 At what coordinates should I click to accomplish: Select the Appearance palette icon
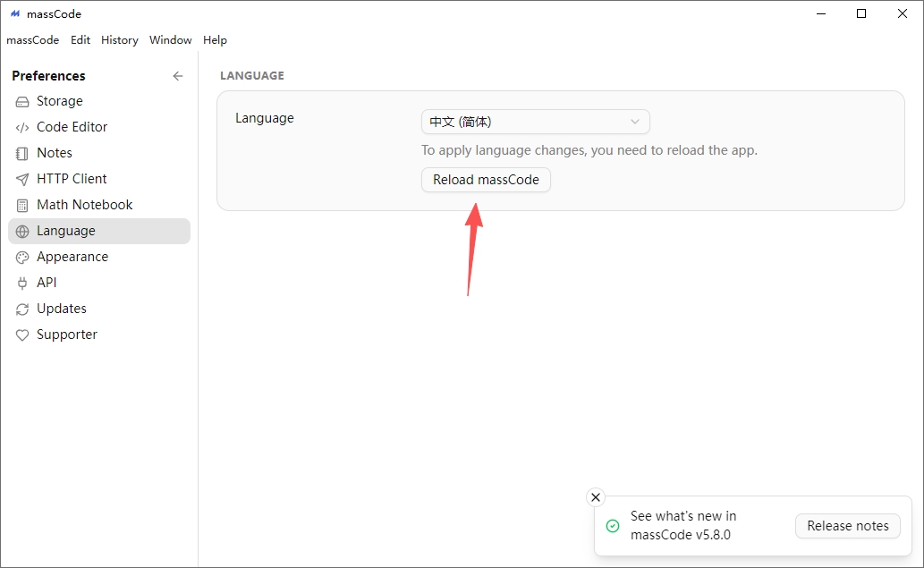(x=22, y=258)
